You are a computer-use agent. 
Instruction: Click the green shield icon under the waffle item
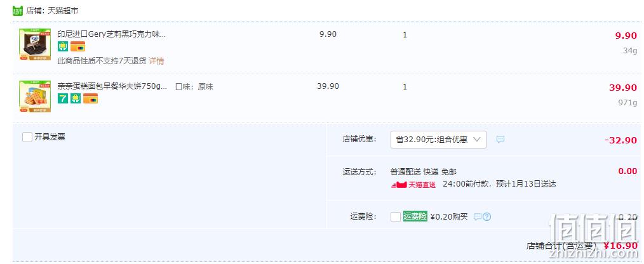click(x=76, y=98)
